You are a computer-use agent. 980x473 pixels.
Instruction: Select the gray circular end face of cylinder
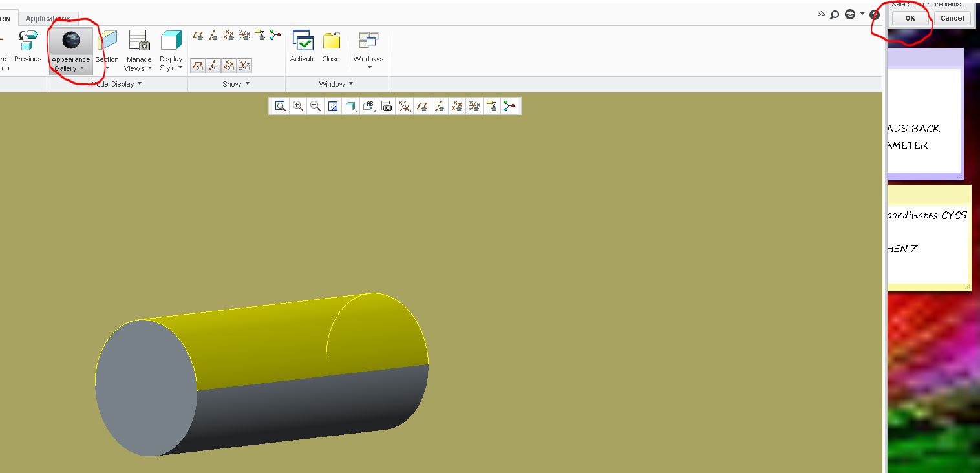(x=146, y=388)
